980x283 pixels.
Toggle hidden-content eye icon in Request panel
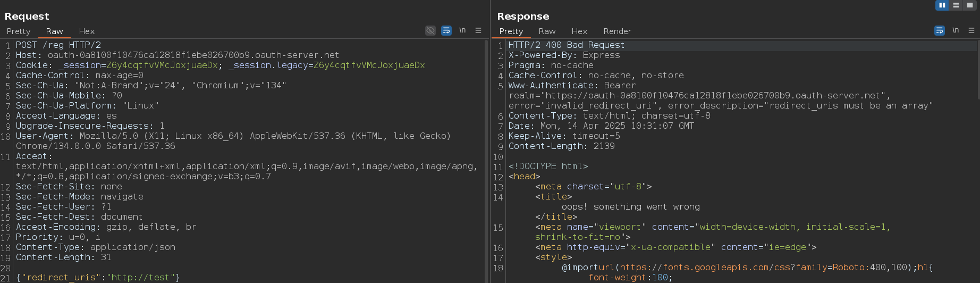[430, 31]
